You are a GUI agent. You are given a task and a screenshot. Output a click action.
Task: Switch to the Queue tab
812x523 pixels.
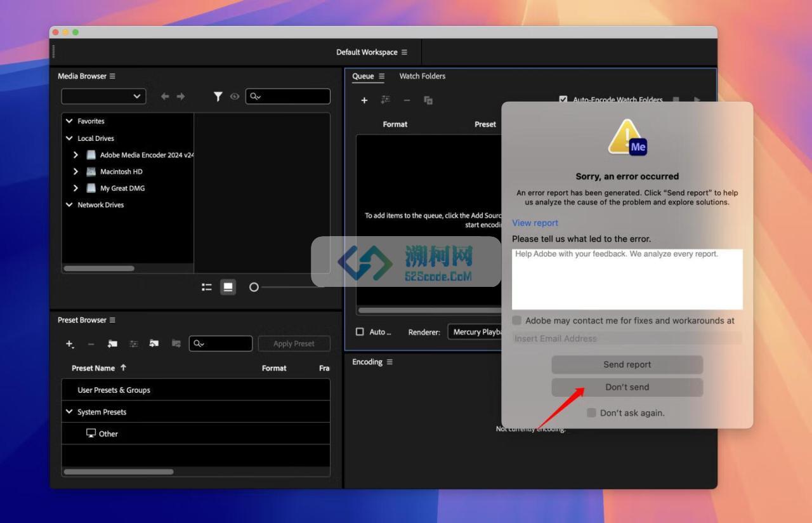(363, 76)
